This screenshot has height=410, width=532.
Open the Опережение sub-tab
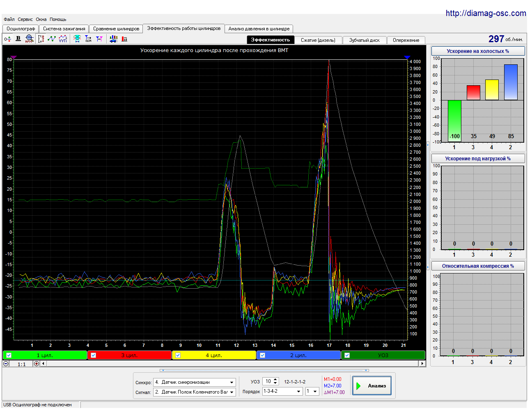pos(406,40)
